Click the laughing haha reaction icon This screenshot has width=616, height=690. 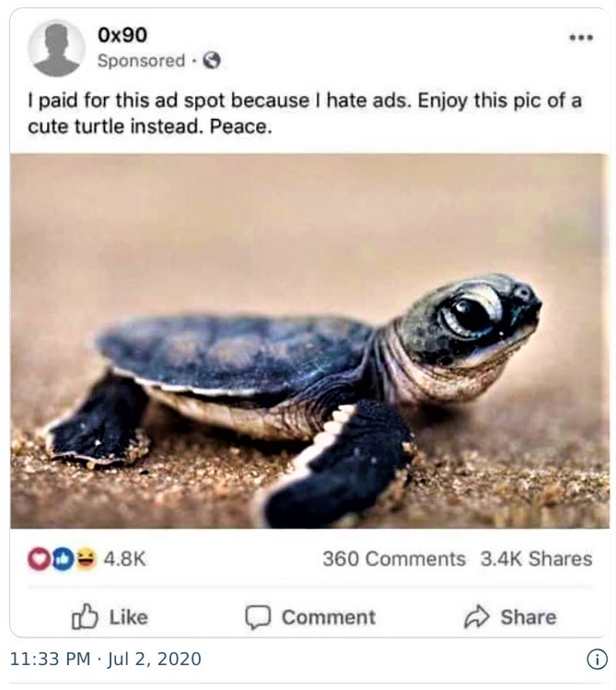pyautogui.click(x=86, y=559)
